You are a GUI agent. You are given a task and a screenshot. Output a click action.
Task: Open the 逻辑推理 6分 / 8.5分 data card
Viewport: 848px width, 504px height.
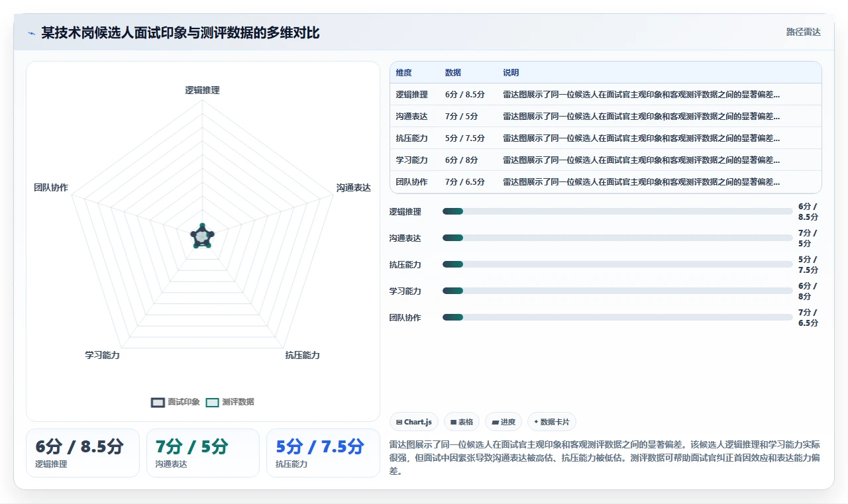(83, 453)
